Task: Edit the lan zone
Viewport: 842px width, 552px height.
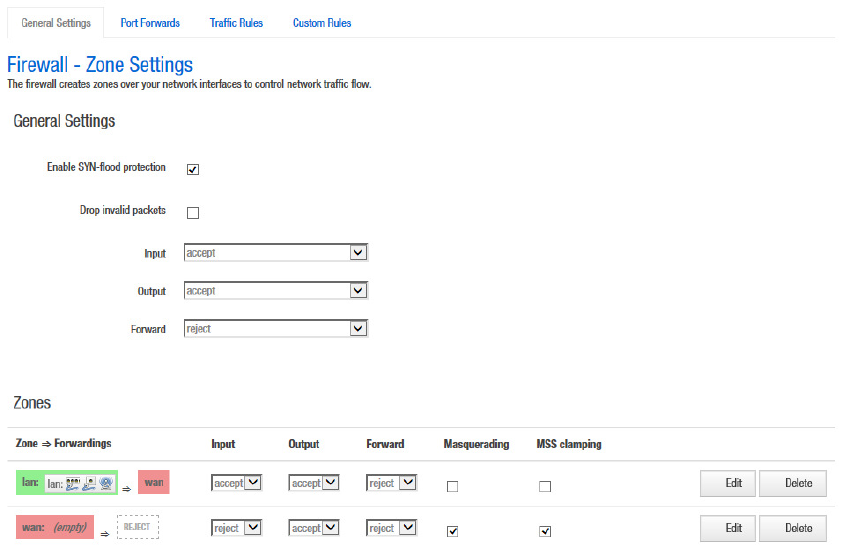Action: 733,483
